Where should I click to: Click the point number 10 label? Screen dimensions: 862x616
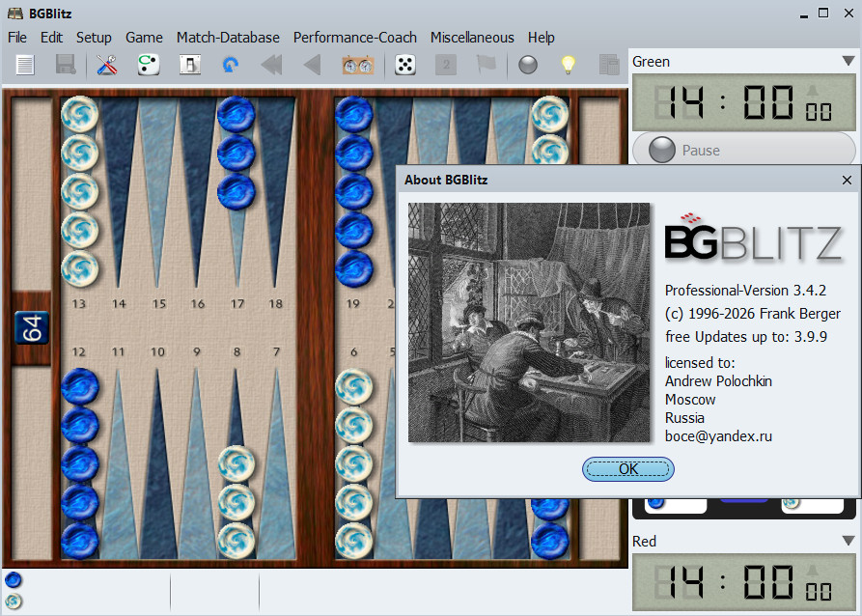pos(157,351)
